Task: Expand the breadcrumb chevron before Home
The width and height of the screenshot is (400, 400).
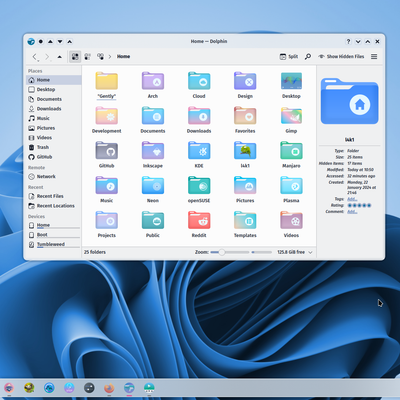Action: coord(110,57)
